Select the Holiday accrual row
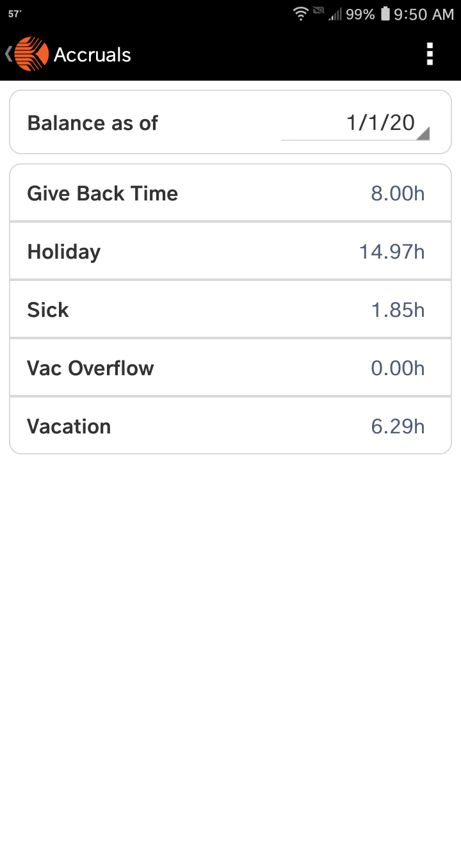The height and width of the screenshot is (868, 461). [230, 252]
